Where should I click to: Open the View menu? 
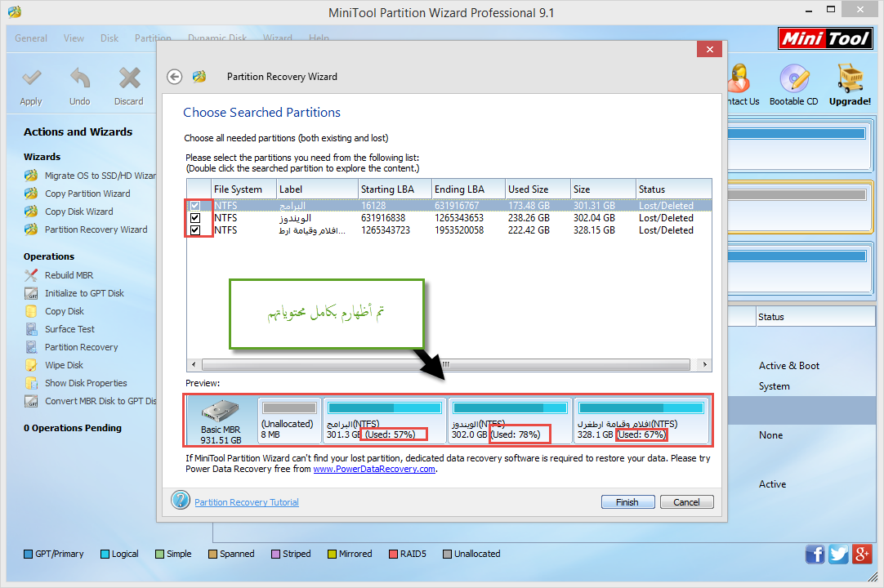pyautogui.click(x=74, y=38)
